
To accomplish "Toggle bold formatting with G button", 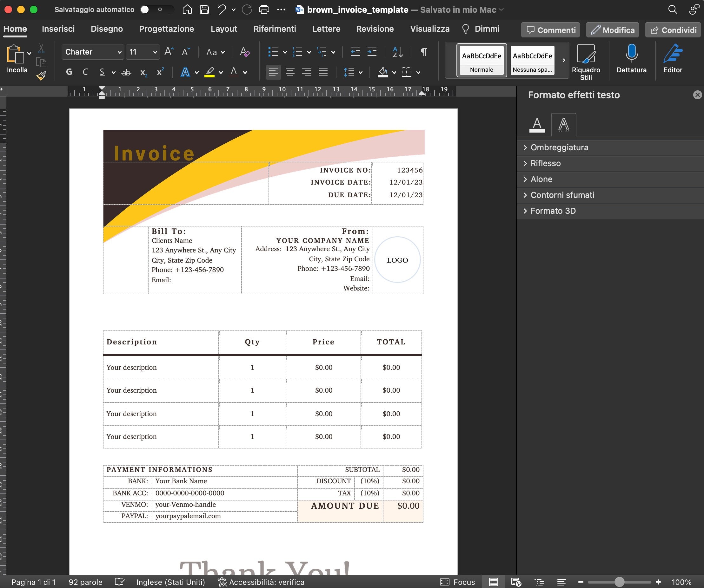I will pyautogui.click(x=69, y=72).
